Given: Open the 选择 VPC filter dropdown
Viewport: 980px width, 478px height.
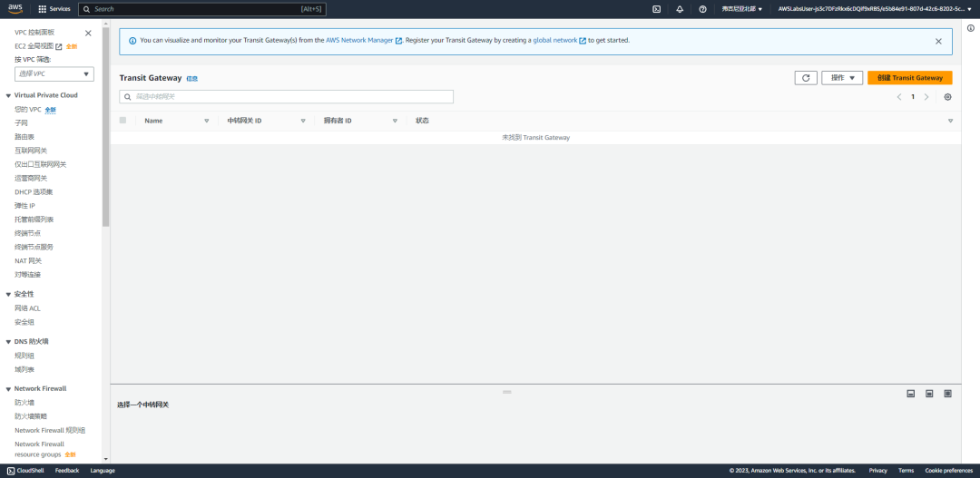Looking at the screenshot, I should (x=54, y=73).
